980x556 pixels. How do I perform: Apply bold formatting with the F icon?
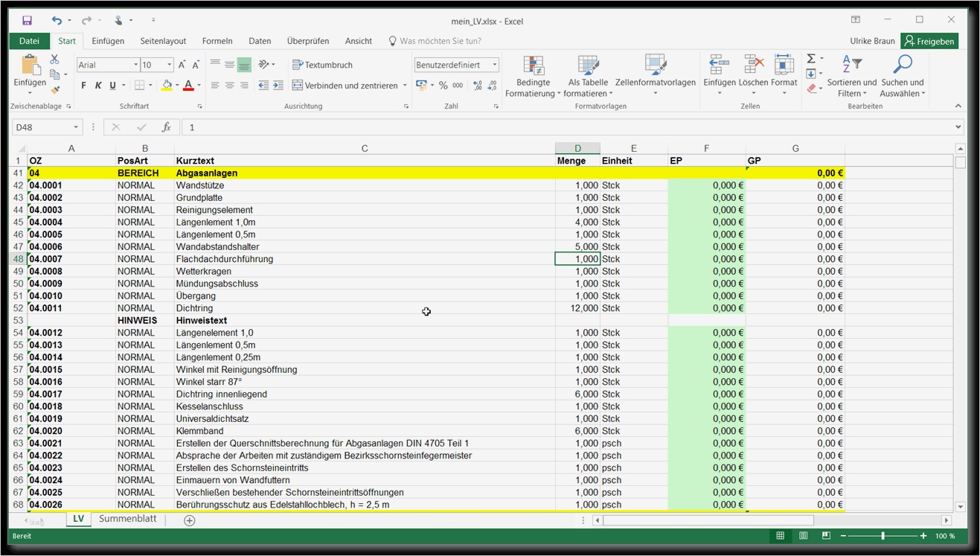pyautogui.click(x=83, y=85)
